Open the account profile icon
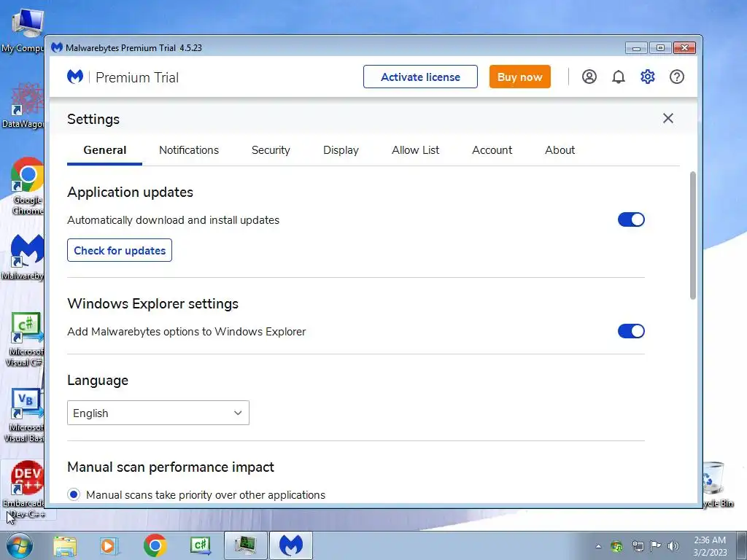Screen dimensions: 747x560 pos(589,77)
